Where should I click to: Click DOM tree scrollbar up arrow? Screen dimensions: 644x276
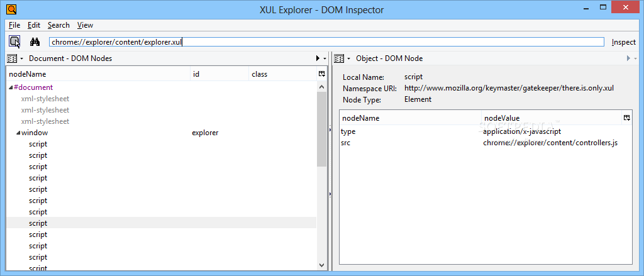tap(321, 87)
